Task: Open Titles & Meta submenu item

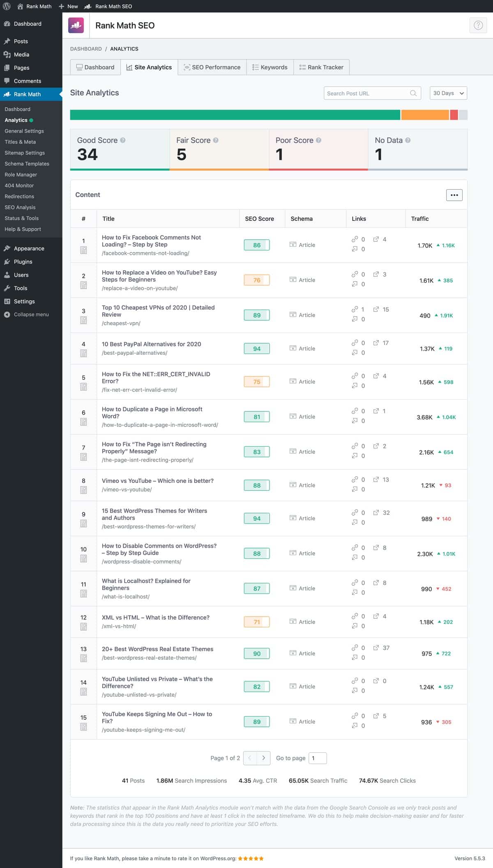Action: (20, 142)
